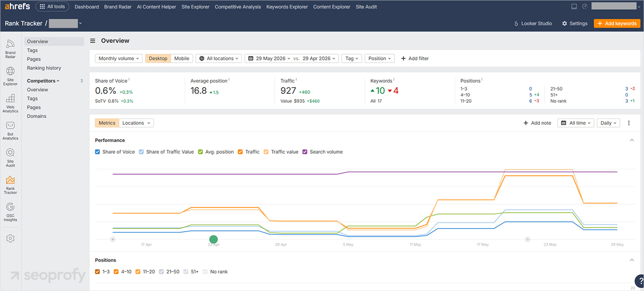The image size is (644, 291).
Task: Open Web Analytics sidebar icon
Action: coord(10,103)
